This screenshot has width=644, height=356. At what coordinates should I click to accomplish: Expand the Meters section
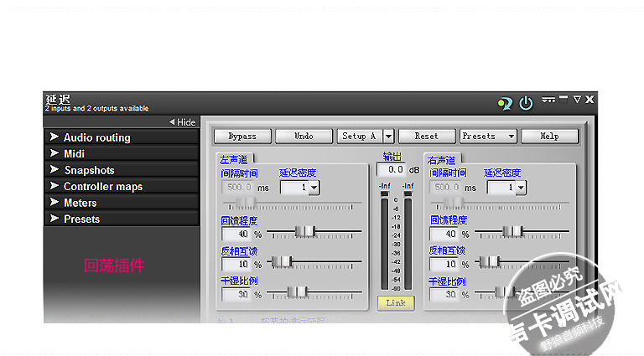coord(122,203)
